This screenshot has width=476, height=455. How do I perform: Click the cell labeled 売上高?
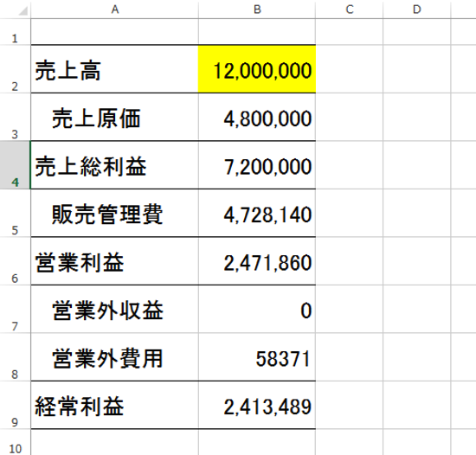click(x=114, y=69)
